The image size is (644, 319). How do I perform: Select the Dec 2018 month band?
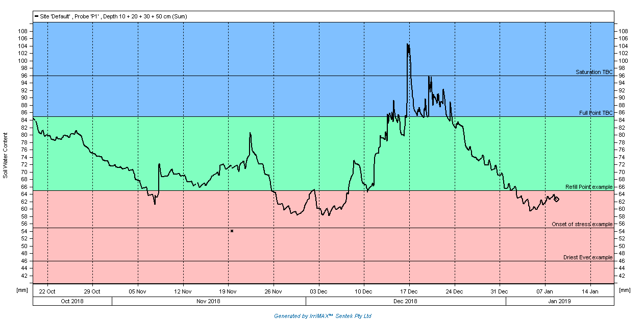tap(406, 301)
